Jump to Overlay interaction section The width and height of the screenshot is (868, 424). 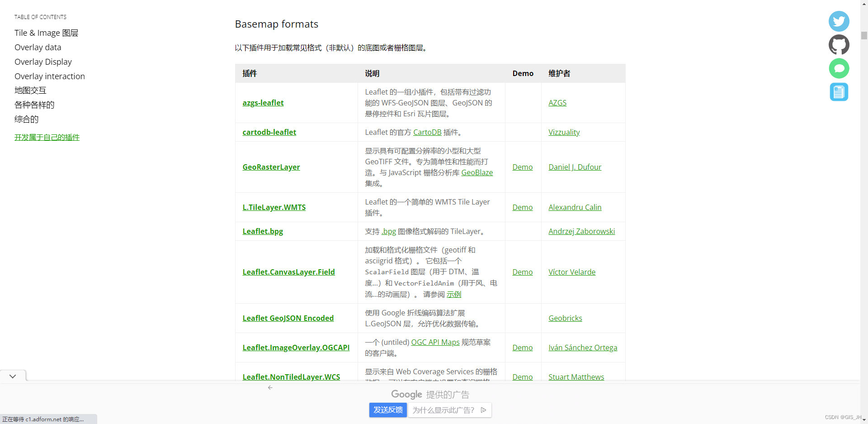pyautogui.click(x=50, y=76)
